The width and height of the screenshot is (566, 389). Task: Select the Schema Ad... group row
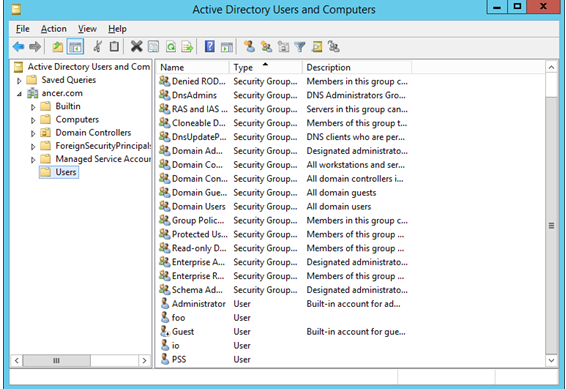pyautogui.click(x=283, y=290)
